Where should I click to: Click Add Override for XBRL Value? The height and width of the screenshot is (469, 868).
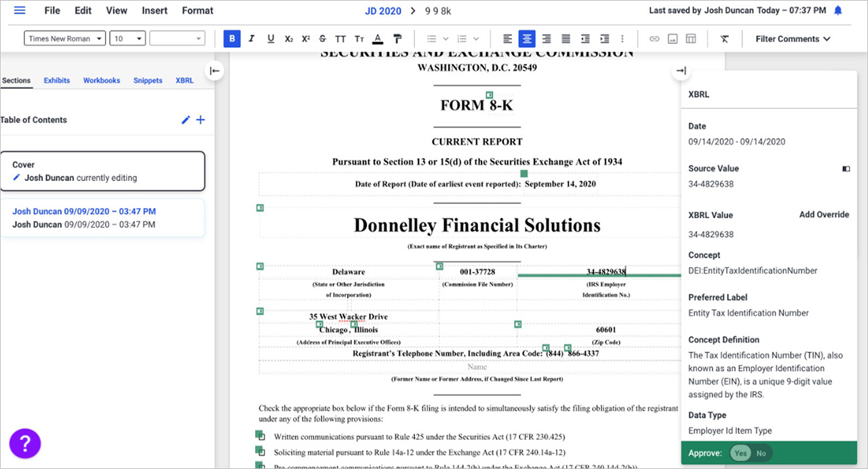tap(824, 215)
